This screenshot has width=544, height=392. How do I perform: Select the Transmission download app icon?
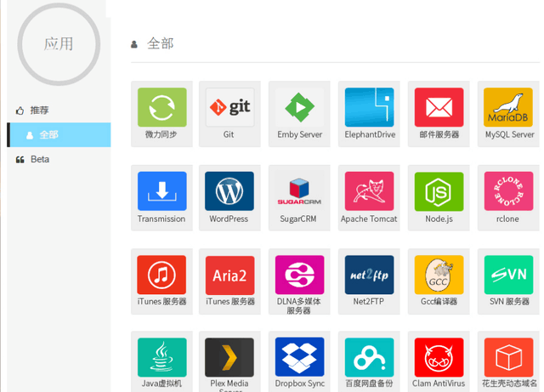click(x=162, y=191)
